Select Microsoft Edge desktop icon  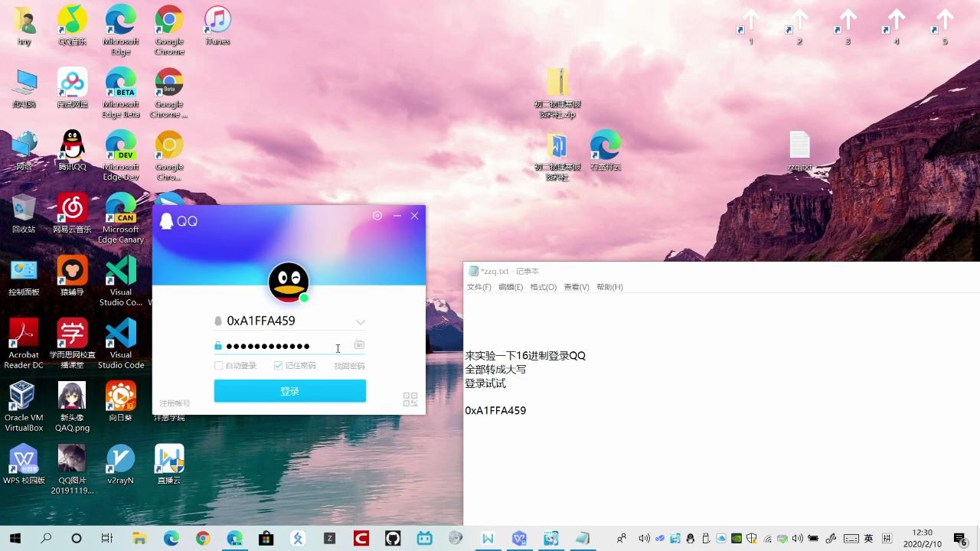(121, 30)
